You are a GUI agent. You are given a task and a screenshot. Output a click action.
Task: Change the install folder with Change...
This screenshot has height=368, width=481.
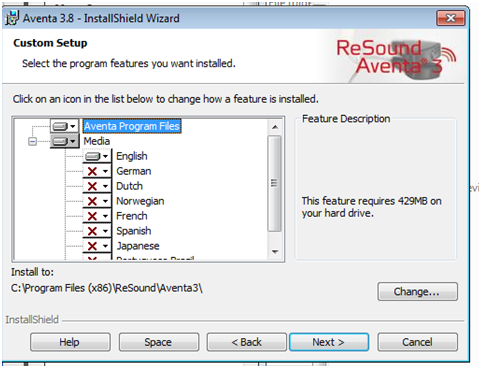pos(417,292)
